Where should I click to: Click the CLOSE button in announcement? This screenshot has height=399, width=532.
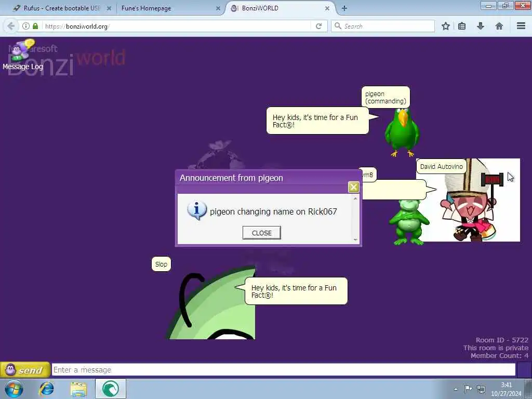[x=262, y=233]
